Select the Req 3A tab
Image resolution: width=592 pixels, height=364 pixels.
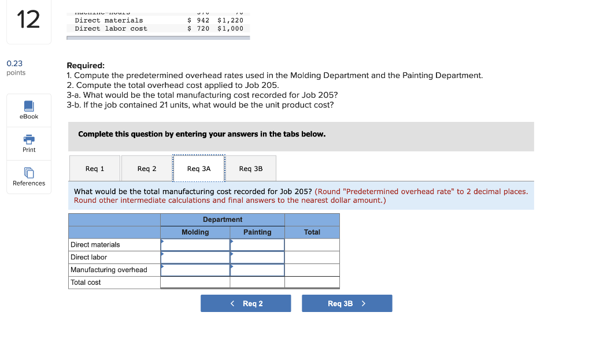tap(199, 168)
